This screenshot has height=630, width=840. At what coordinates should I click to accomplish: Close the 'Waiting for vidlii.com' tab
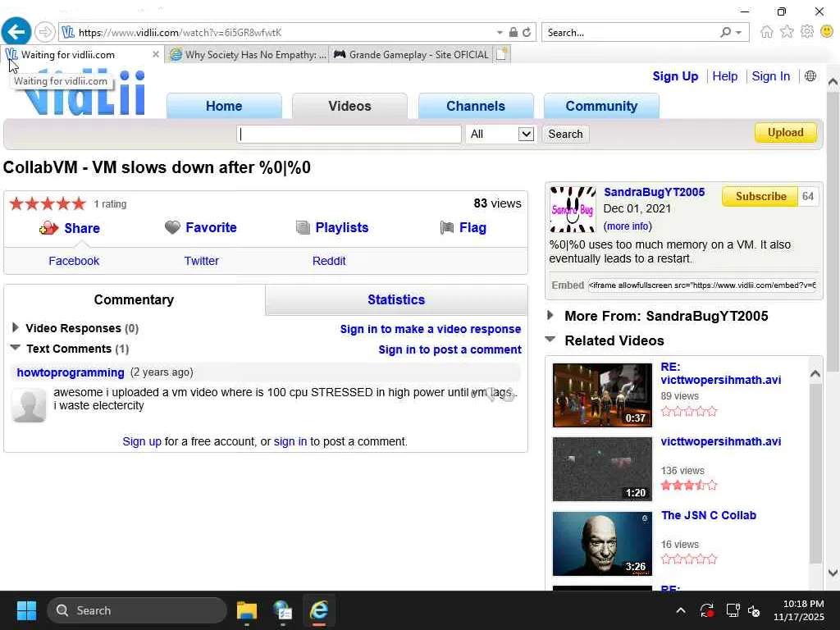coord(155,54)
